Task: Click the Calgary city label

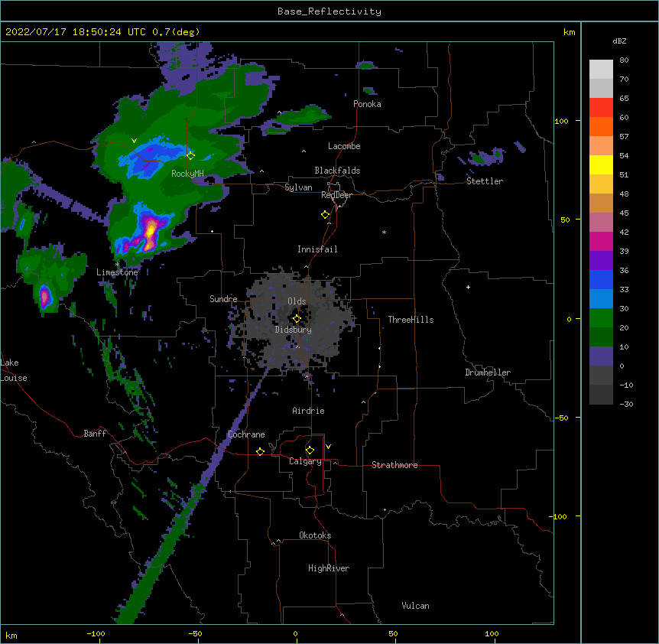Action: coord(305,461)
